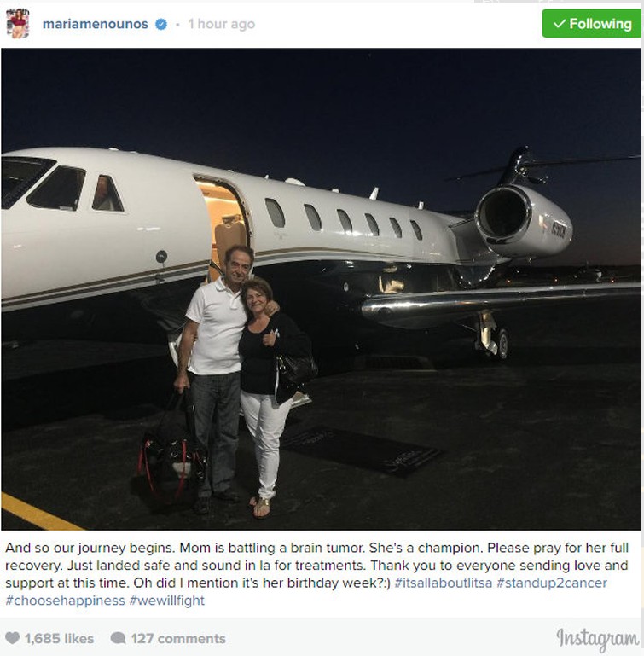The height and width of the screenshot is (656, 644).
Task: Click the black duffel bag in the photo
Action: [171, 458]
